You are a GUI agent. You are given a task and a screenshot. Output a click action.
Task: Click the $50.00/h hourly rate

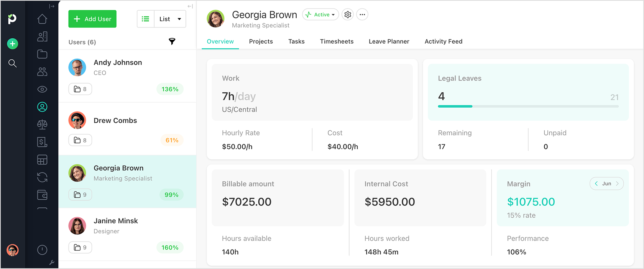tap(237, 147)
